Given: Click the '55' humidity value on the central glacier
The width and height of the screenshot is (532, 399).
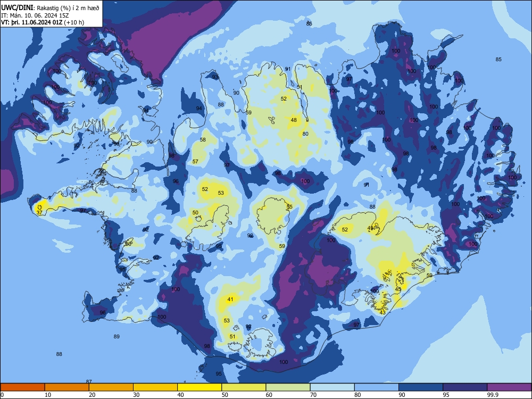Looking at the screenshot, I should (x=289, y=206).
